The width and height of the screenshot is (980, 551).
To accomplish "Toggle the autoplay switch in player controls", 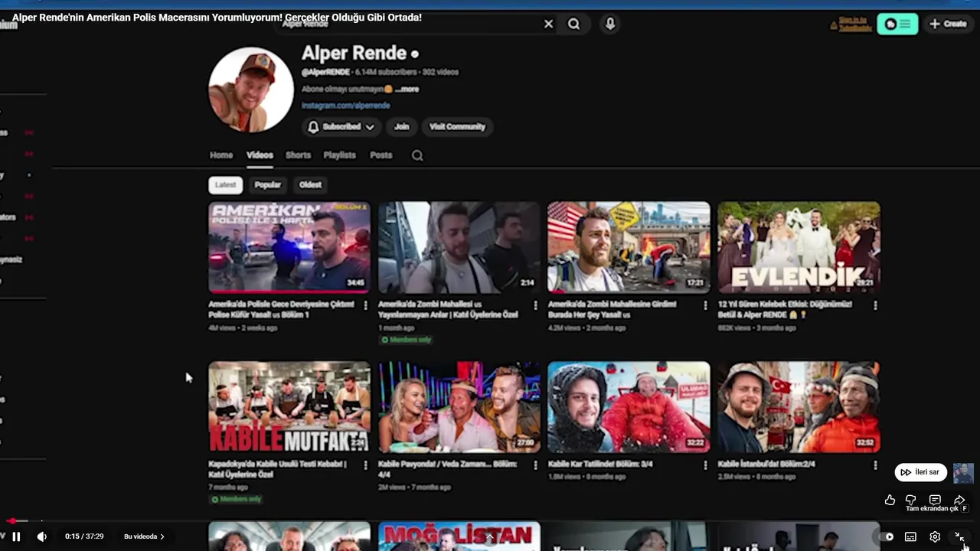I will (x=887, y=536).
